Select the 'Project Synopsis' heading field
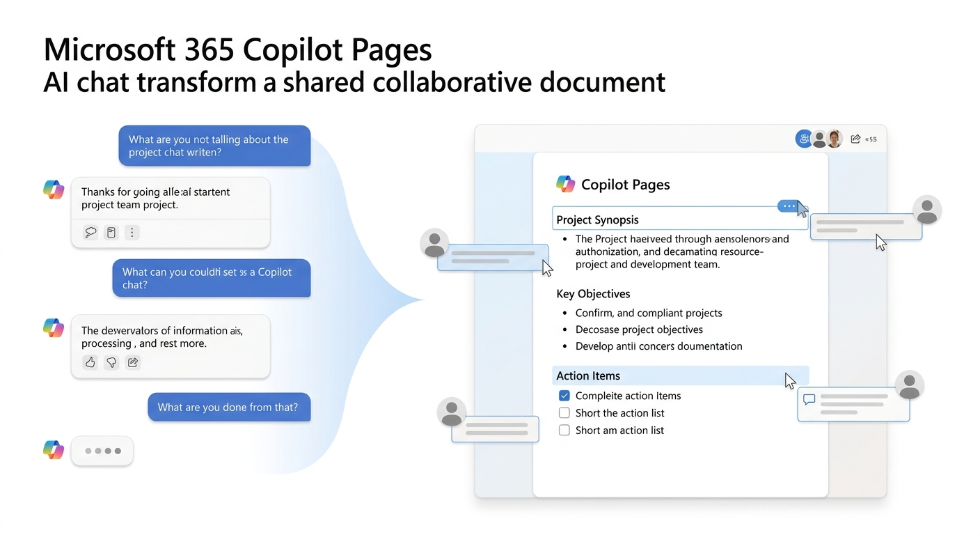Screen dimensions: 980x535 pos(680,219)
